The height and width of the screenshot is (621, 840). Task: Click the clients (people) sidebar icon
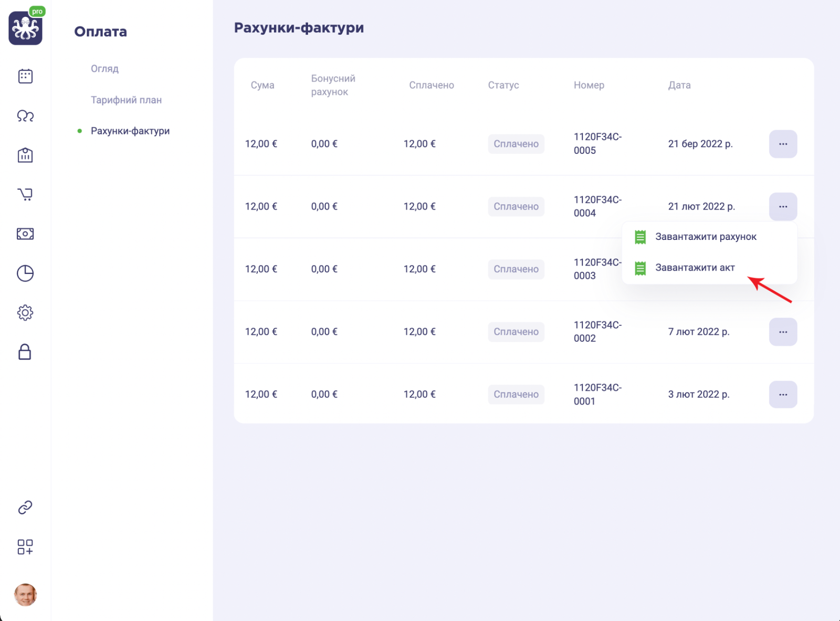tap(25, 116)
